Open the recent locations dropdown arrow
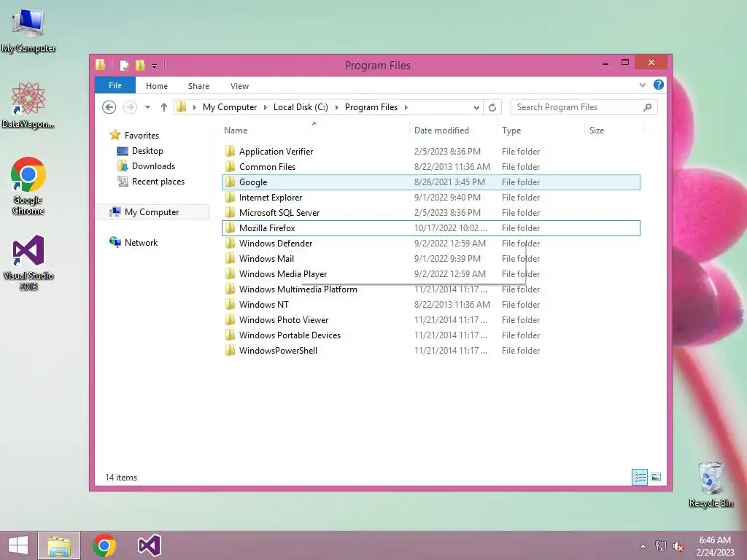Image resolution: width=747 pixels, height=560 pixels. click(147, 107)
